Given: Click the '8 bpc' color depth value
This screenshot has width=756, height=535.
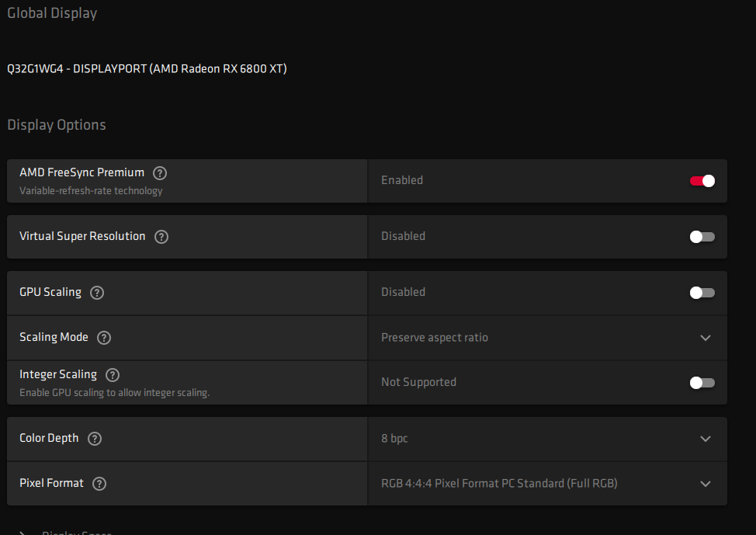Looking at the screenshot, I should [x=394, y=439].
